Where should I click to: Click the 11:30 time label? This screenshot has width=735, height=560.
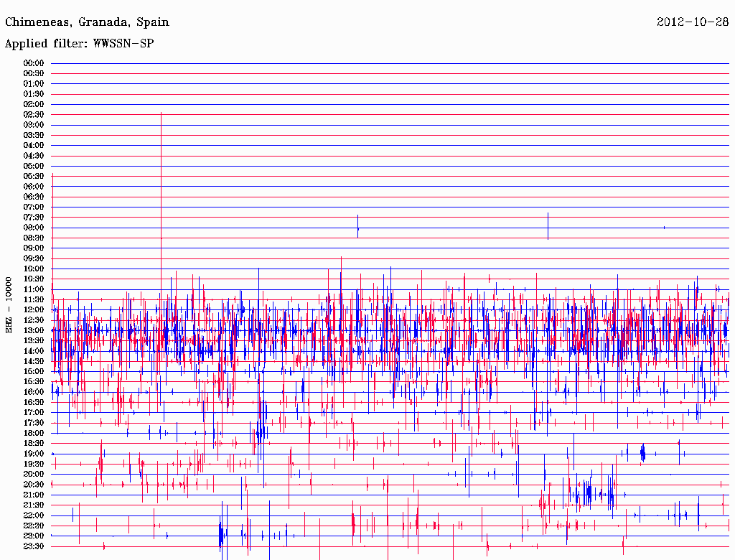(x=34, y=299)
